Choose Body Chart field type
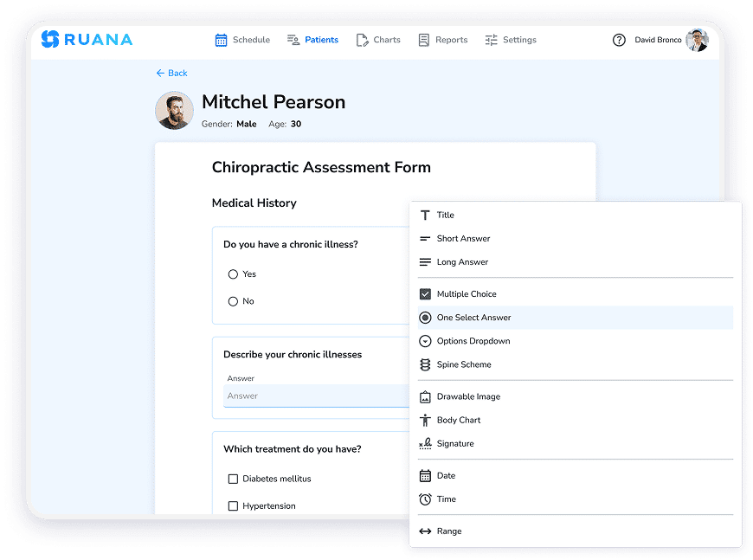Image resolution: width=753 pixels, height=560 pixels. [x=576, y=421]
